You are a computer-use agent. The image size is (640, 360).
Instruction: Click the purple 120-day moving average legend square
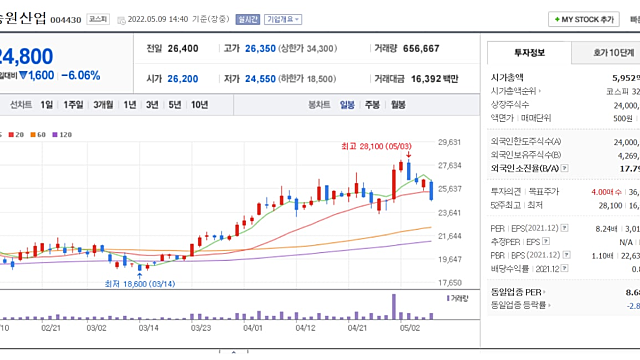(55, 135)
